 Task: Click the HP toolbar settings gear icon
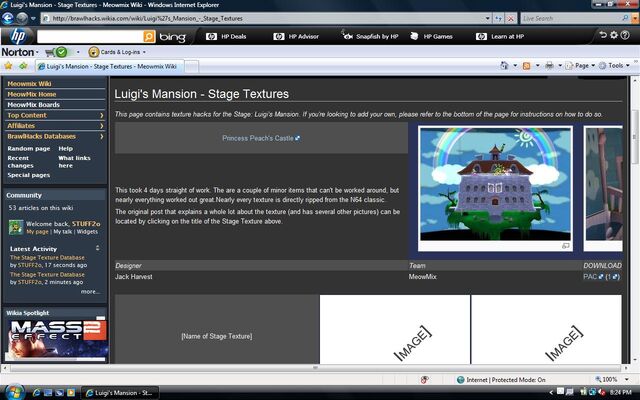[614, 35]
